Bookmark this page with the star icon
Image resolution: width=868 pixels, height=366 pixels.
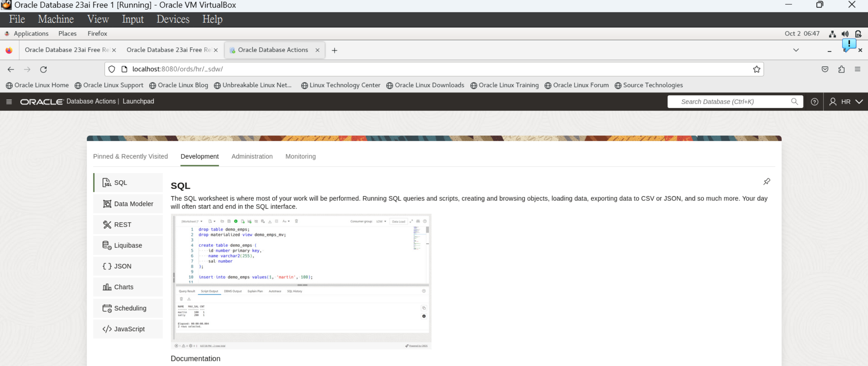756,69
